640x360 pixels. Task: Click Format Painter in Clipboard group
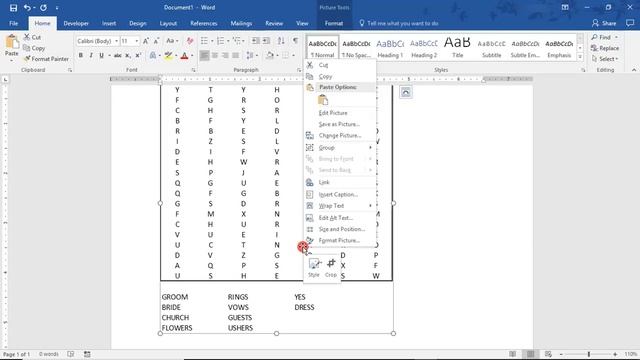pyautogui.click(x=46, y=59)
